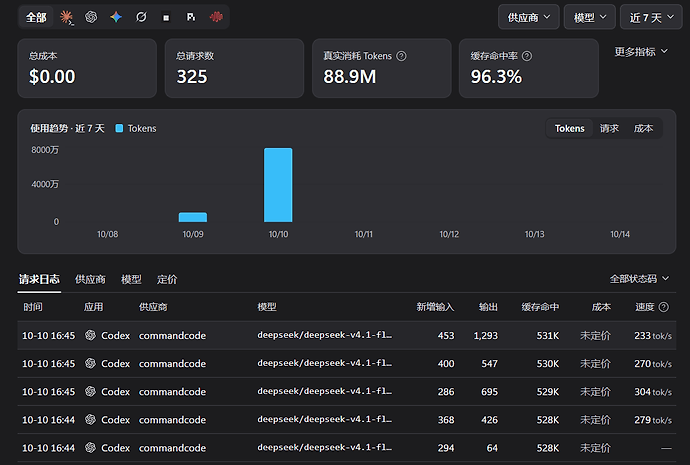690x465 pixels.
Task: Filter by Claude Code app icon
Action: (x=66, y=17)
